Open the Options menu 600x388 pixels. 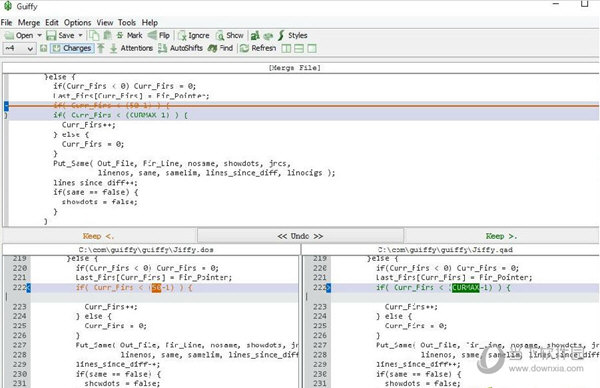tap(77, 23)
